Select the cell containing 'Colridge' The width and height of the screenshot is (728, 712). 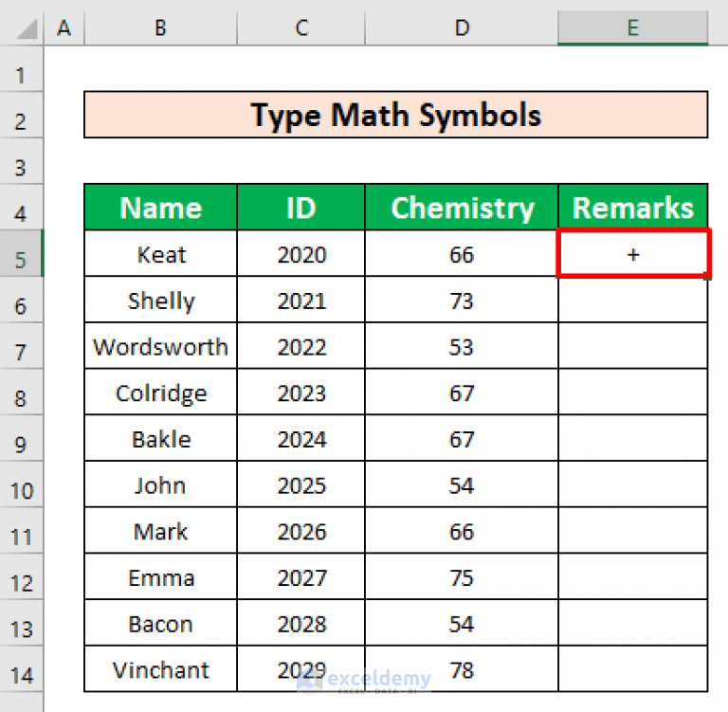(160, 392)
